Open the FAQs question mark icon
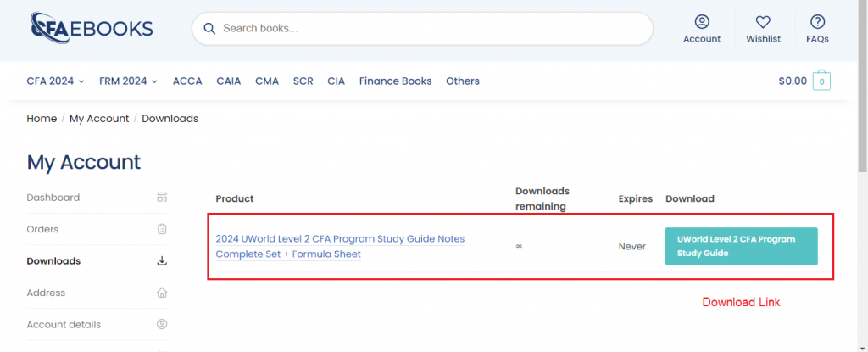The width and height of the screenshot is (868, 352). point(817,21)
